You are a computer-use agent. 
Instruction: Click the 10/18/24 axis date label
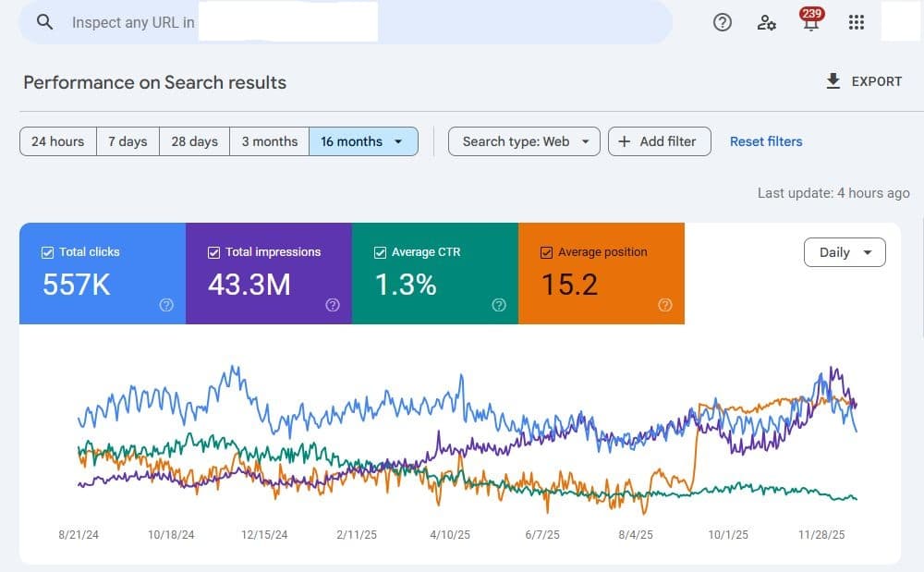coord(171,534)
